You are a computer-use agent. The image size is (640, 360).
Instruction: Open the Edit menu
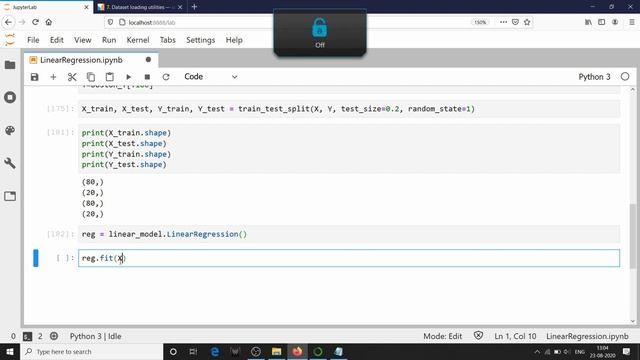(x=57, y=40)
